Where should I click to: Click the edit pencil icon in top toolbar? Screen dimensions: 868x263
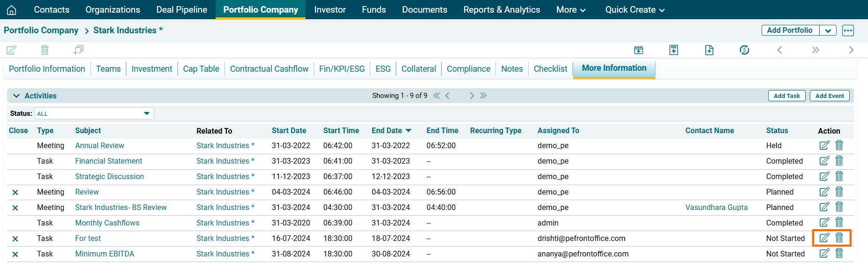(x=12, y=50)
